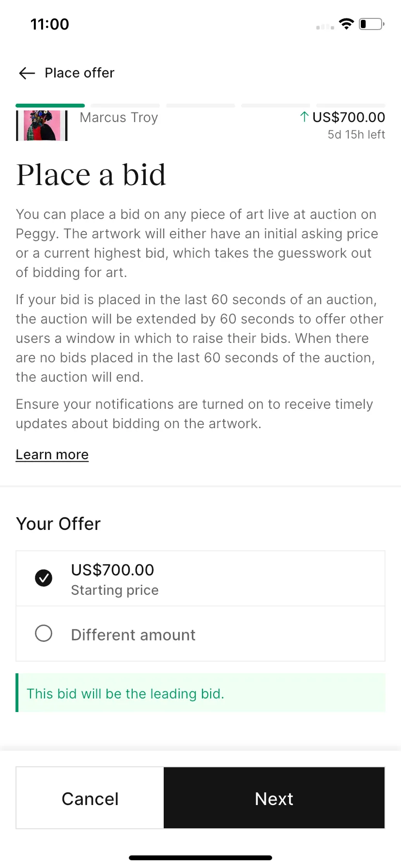The image size is (401, 868).
Task: Tap the green up-arrow price indicator
Action: pyautogui.click(x=304, y=117)
